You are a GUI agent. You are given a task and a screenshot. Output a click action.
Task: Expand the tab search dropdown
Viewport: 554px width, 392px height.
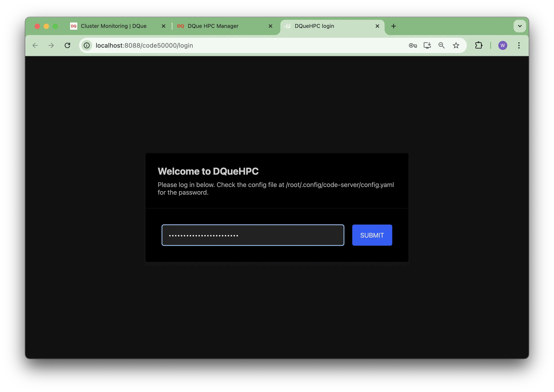click(519, 26)
